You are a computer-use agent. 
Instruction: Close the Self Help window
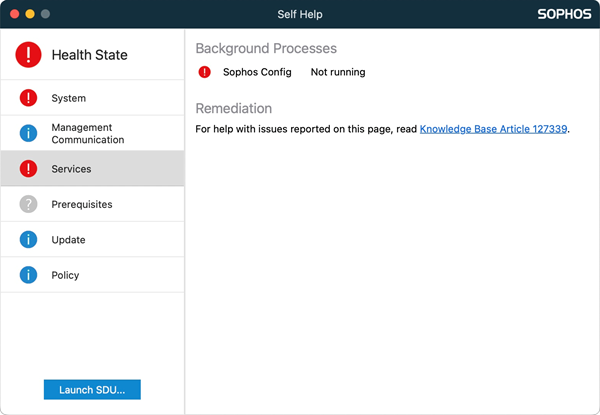pyautogui.click(x=15, y=14)
